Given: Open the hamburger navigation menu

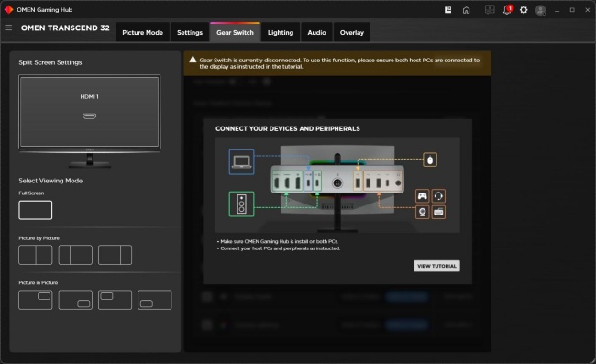Looking at the screenshot, I should click(8, 28).
